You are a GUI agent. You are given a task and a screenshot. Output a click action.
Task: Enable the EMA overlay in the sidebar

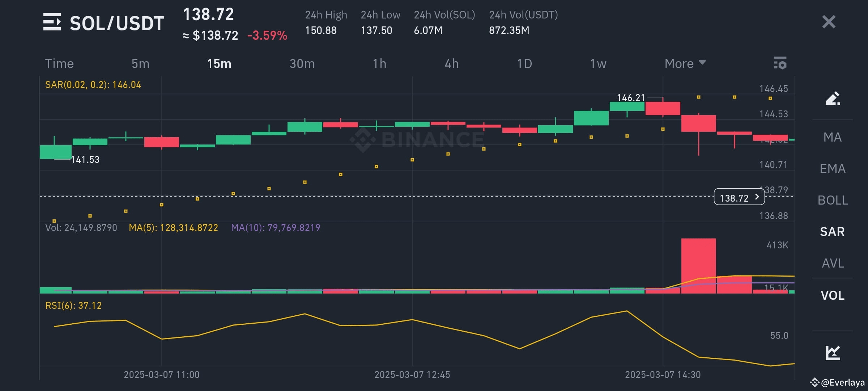pyautogui.click(x=832, y=169)
